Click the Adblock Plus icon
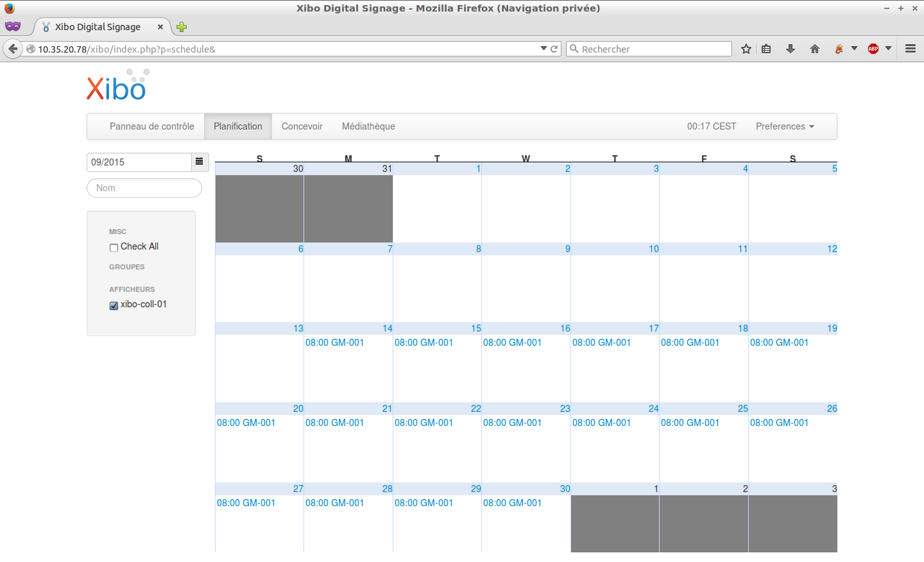This screenshot has height=562, width=924. pos(873,49)
